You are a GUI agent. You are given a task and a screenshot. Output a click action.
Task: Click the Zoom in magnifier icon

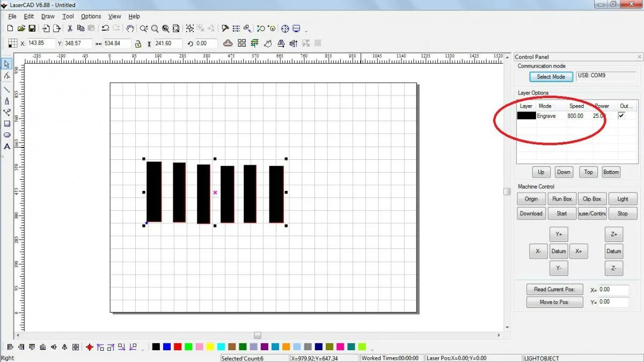tap(144, 28)
